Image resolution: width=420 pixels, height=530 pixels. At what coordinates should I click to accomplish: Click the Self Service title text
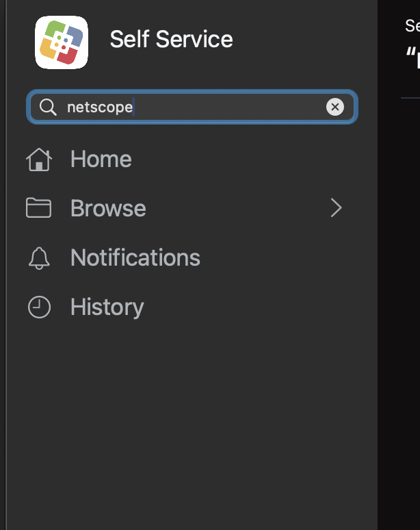171,39
